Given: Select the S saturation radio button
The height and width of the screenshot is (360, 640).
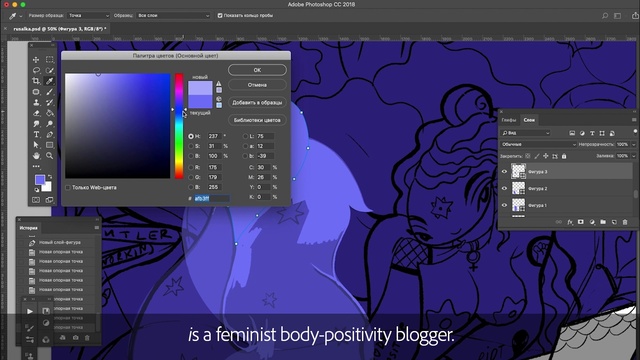Looking at the screenshot, I should pos(191,146).
